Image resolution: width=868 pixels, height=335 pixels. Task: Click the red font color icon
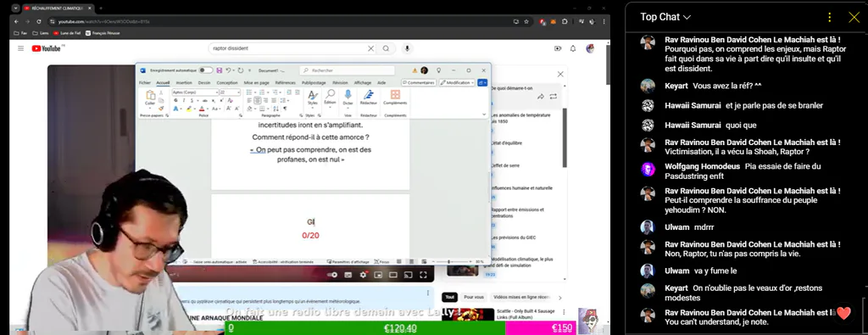click(202, 109)
